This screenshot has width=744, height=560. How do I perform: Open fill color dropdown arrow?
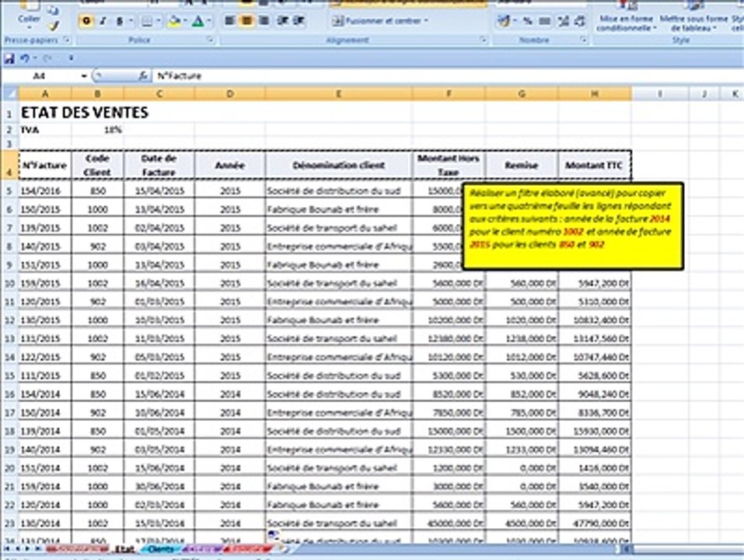pyautogui.click(x=185, y=21)
